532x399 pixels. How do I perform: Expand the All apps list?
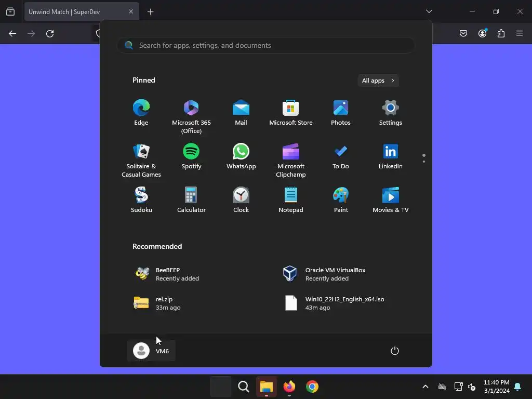378,81
